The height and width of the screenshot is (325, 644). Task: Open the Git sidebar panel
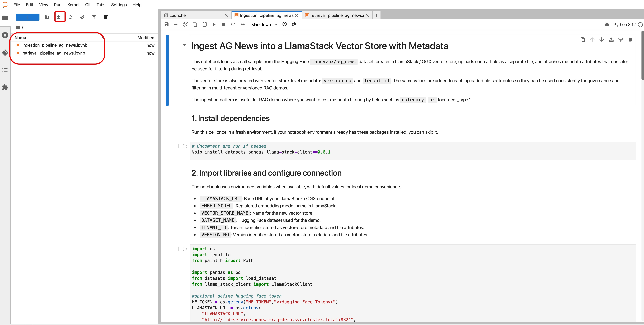click(5, 53)
